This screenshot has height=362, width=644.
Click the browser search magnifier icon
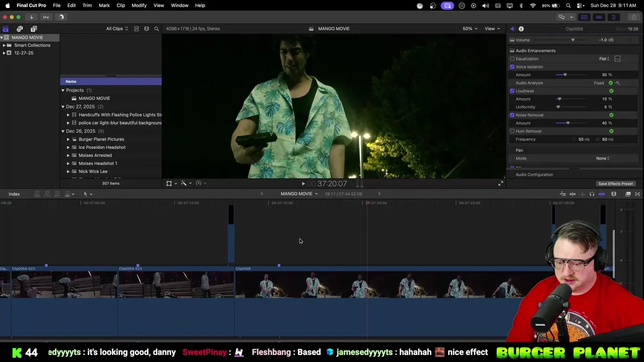coord(156,29)
